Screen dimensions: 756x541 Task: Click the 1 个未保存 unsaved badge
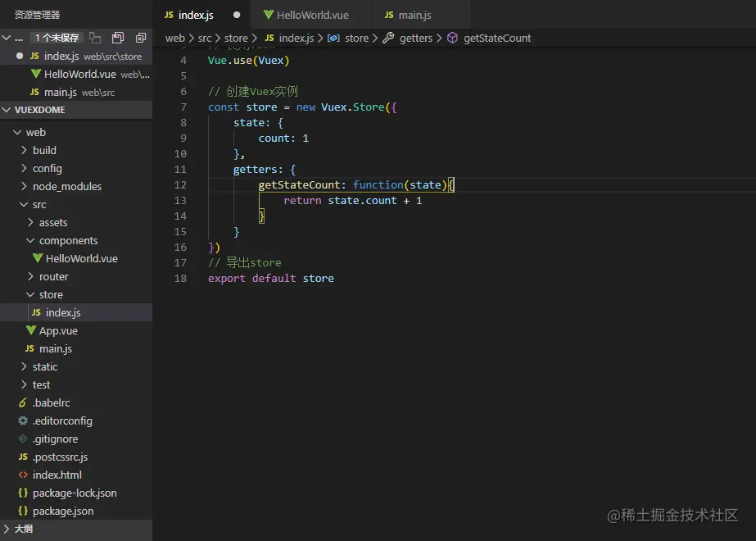point(57,38)
